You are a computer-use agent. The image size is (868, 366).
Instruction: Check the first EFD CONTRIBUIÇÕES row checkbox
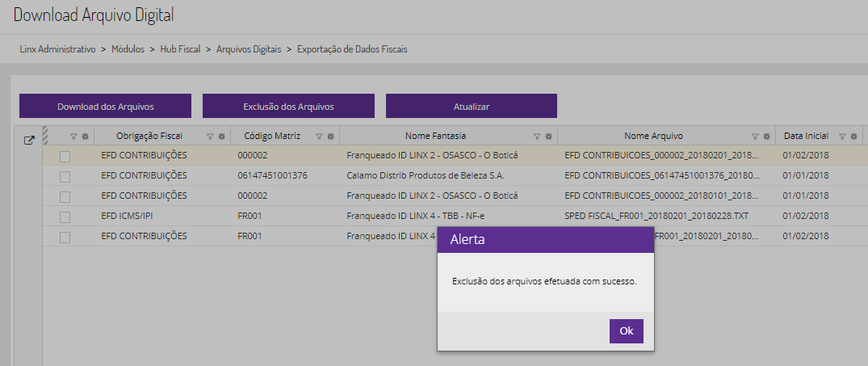(65, 156)
